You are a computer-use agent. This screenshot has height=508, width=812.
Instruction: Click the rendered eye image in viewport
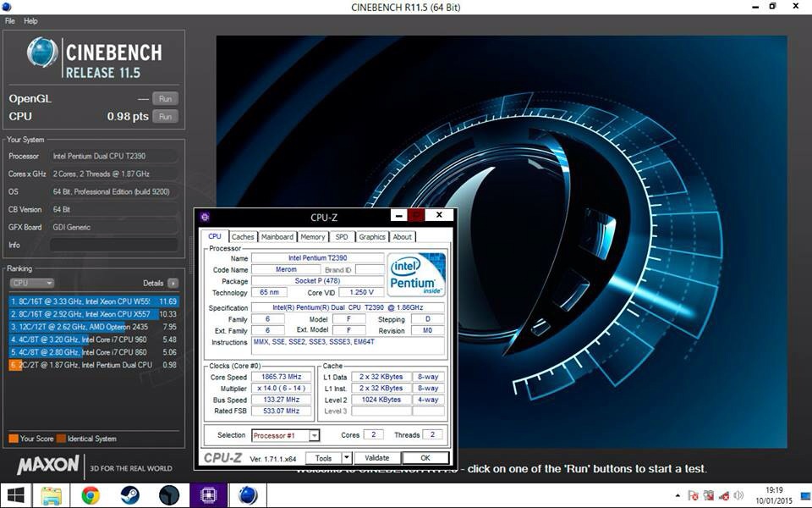pyautogui.click(x=502, y=241)
